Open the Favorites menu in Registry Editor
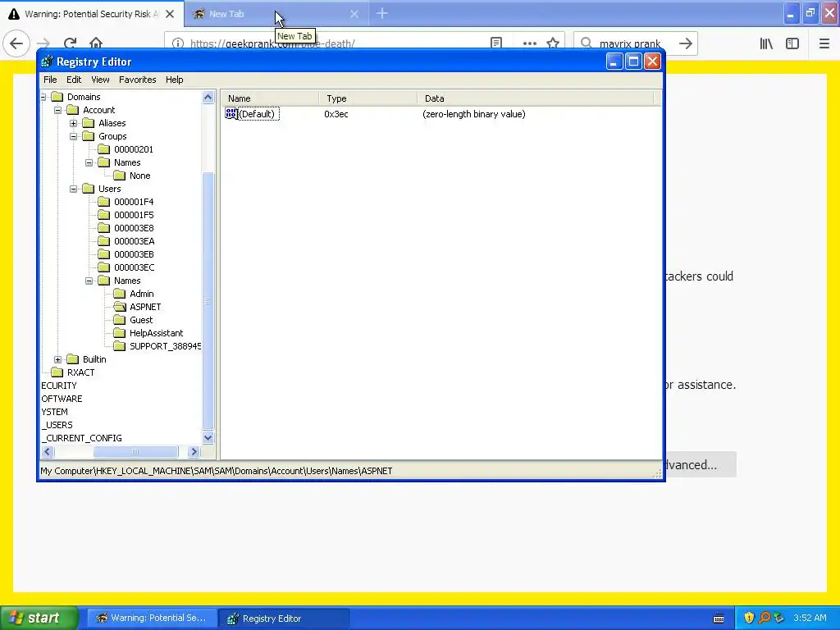Screen dimensions: 840x630 coord(138,80)
